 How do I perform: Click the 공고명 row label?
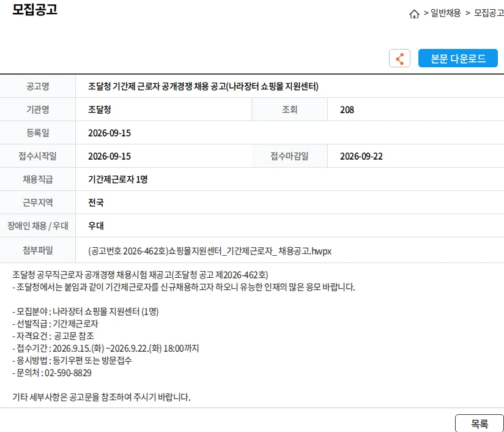[37, 86]
